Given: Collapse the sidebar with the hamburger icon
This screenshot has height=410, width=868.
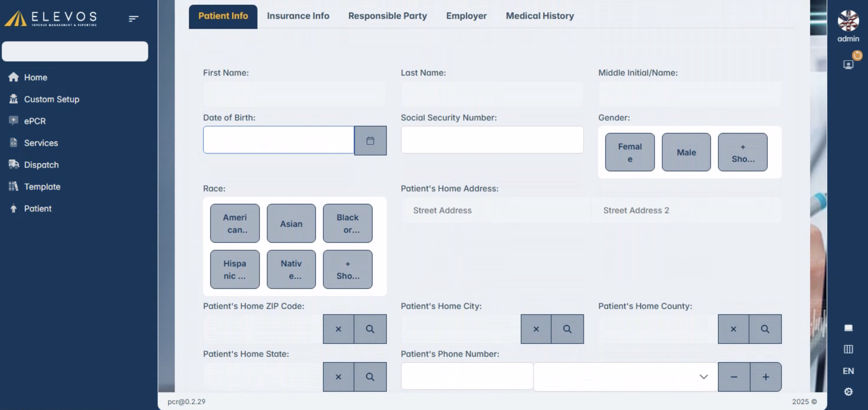Looking at the screenshot, I should 133,19.
